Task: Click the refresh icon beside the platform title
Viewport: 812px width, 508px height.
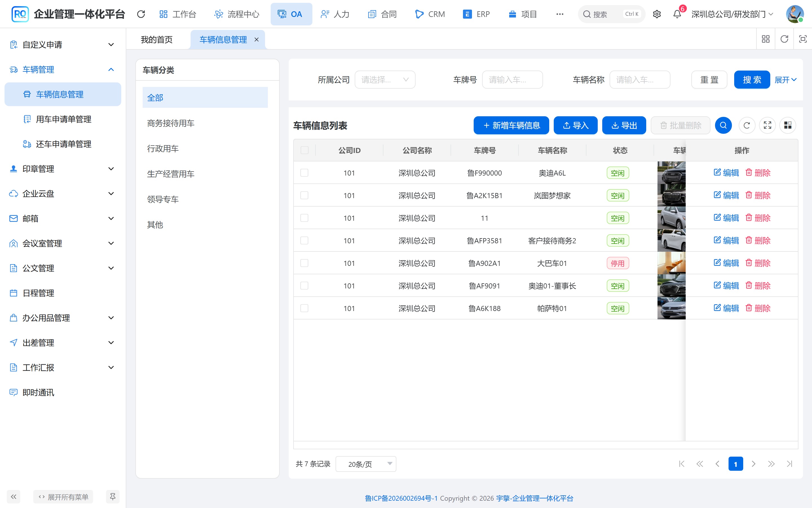Action: click(x=141, y=14)
